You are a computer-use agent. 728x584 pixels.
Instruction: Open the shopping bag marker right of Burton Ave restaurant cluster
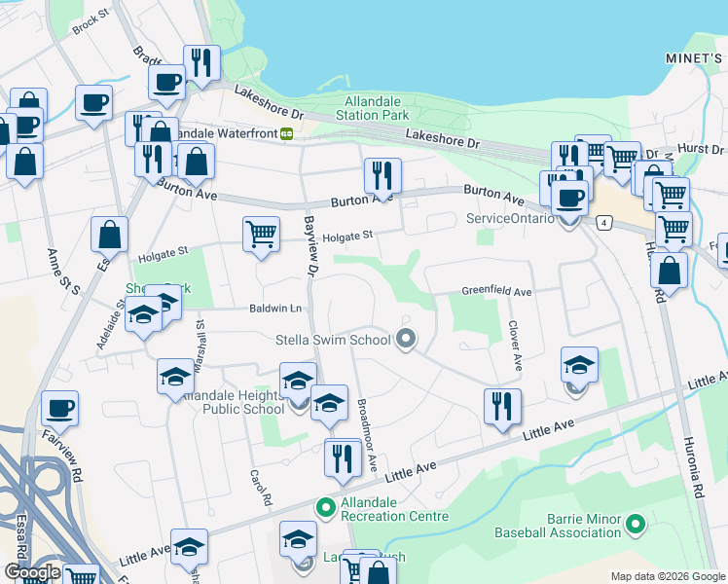click(x=197, y=163)
